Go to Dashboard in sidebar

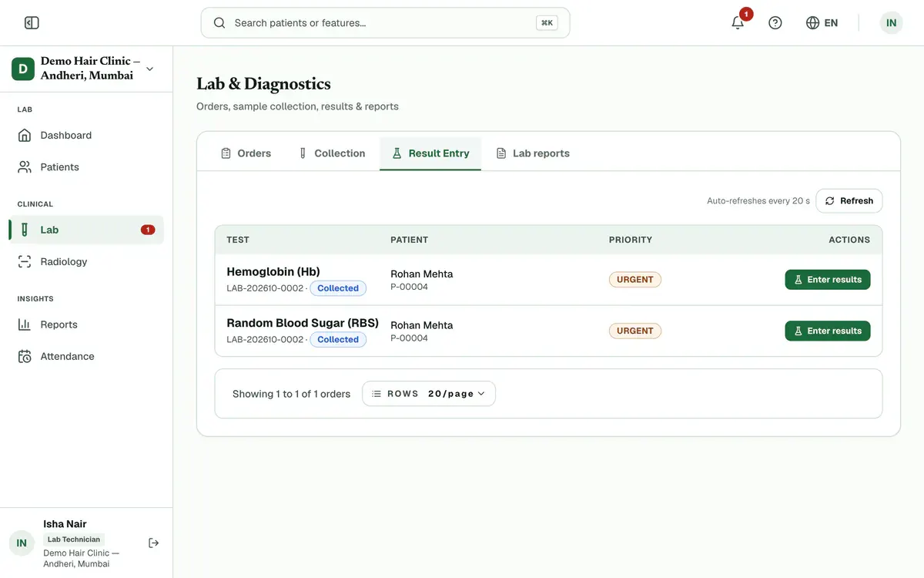coord(86,136)
